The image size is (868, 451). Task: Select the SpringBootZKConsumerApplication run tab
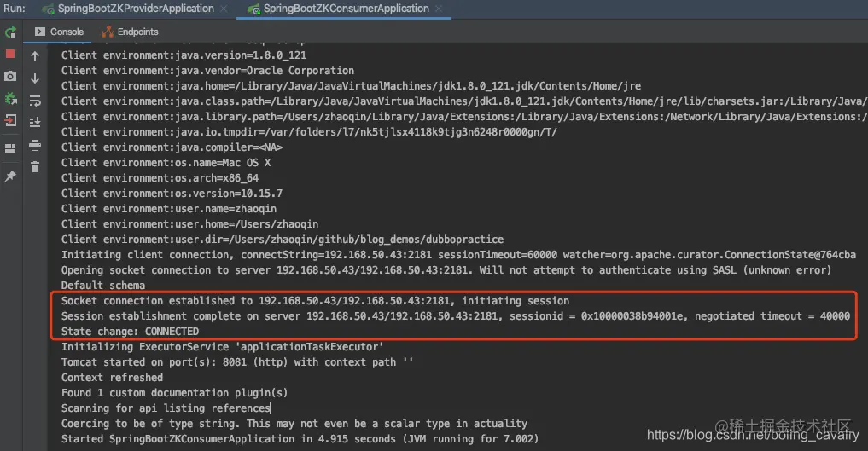click(x=346, y=9)
